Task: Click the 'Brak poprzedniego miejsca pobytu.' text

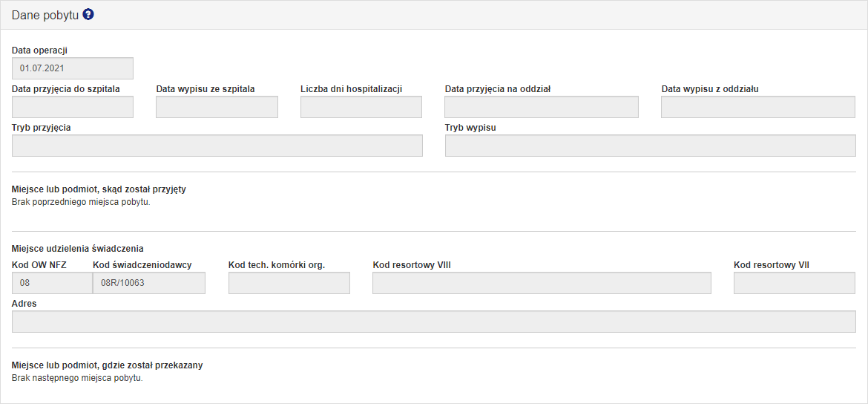Action: point(81,201)
